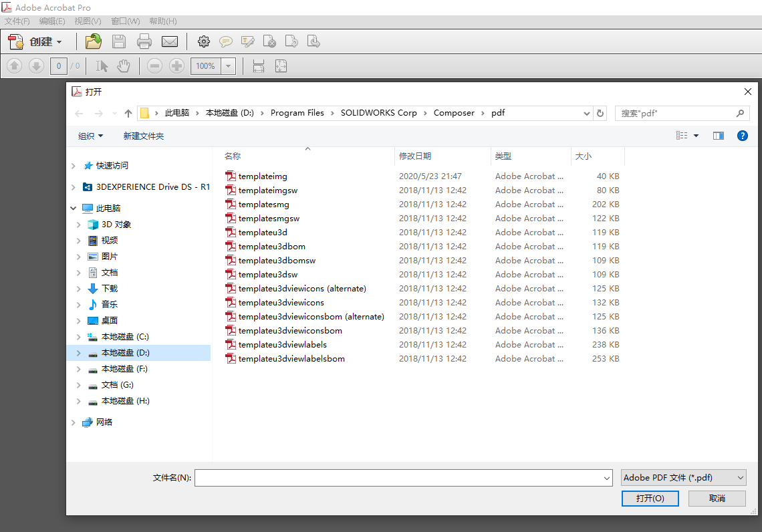Expand the 快速访问 section

point(73,165)
